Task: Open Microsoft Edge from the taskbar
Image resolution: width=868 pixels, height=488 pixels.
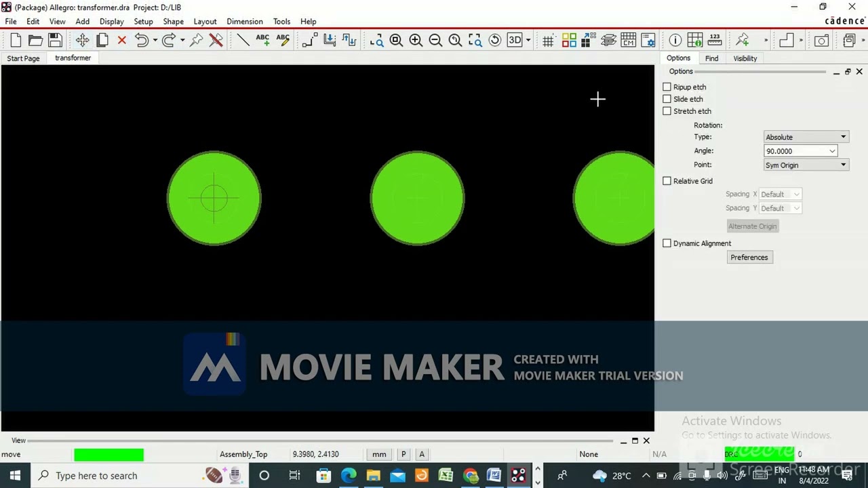Action: click(x=349, y=476)
